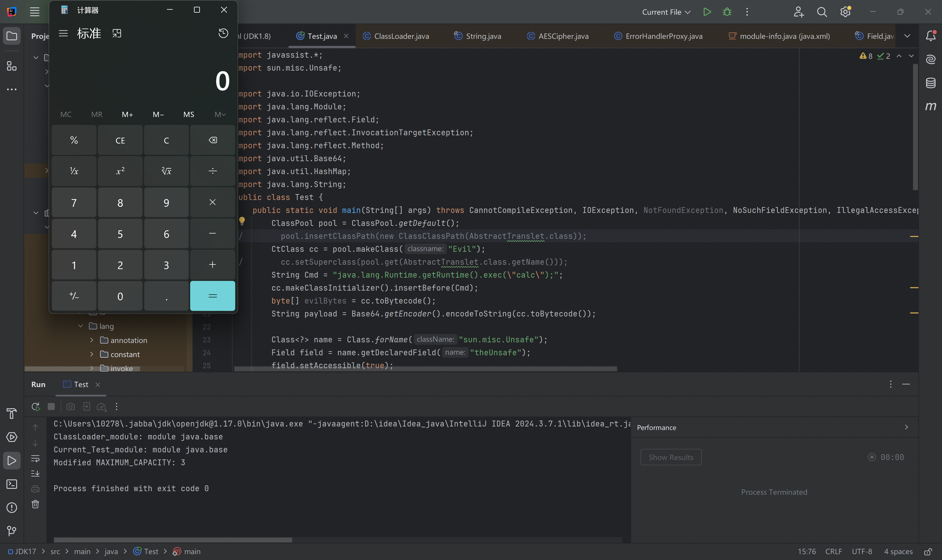Open the Services tool window
The height and width of the screenshot is (560, 942).
[12, 437]
